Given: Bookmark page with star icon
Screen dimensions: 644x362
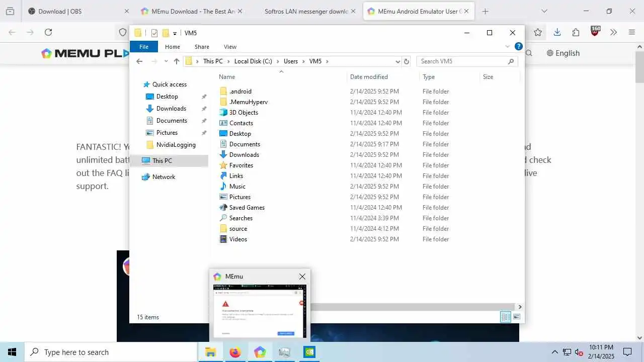Looking at the screenshot, I should (x=538, y=32).
